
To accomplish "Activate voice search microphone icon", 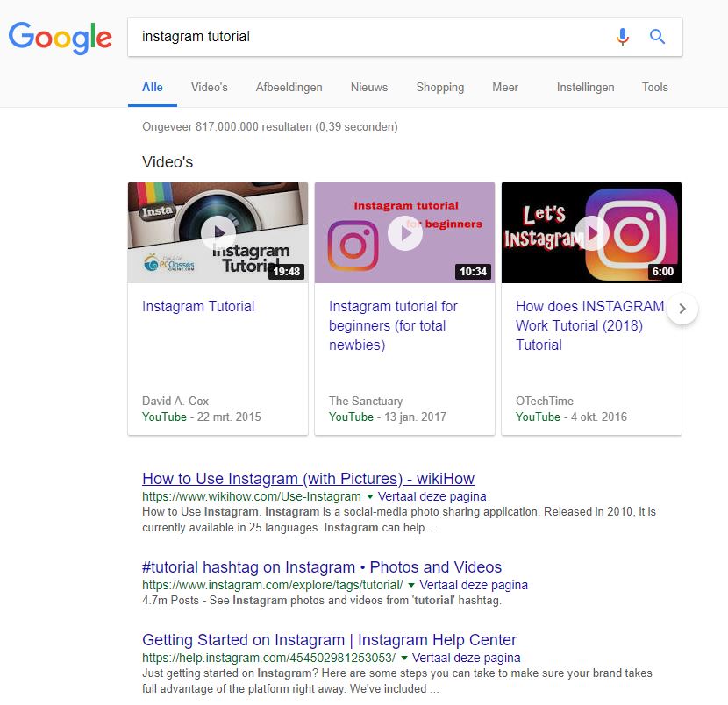I will [623, 36].
